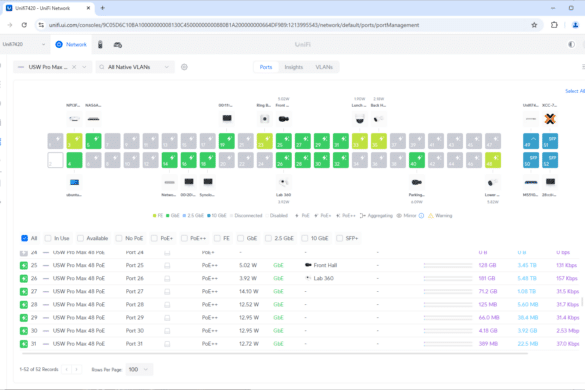The height and width of the screenshot is (390, 585).
Task: Toggle the light/dark theme icon
Action: pos(571,44)
